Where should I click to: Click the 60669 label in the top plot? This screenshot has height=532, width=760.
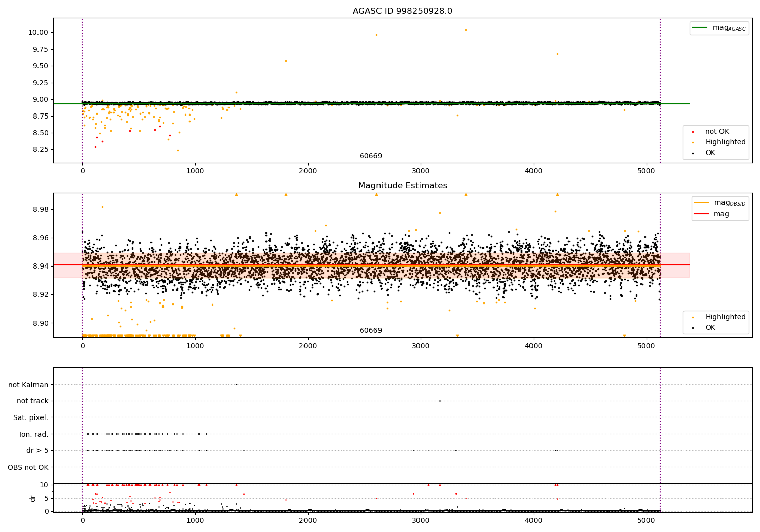[x=371, y=156]
